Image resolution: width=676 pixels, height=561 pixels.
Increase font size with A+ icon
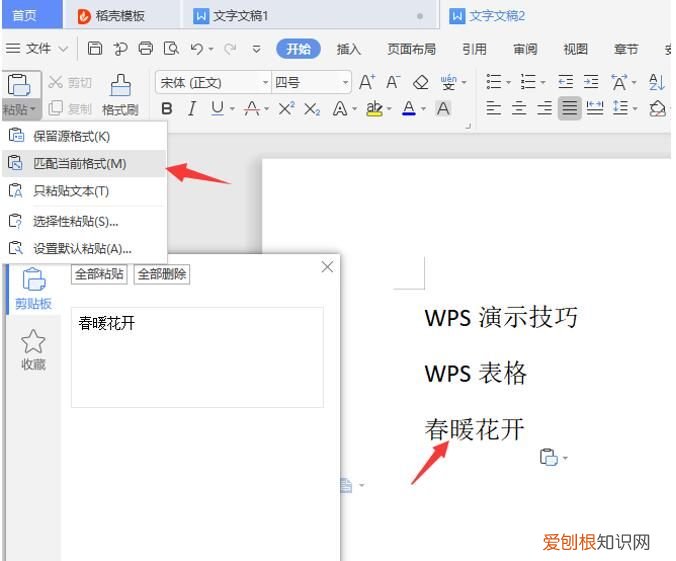coord(367,82)
